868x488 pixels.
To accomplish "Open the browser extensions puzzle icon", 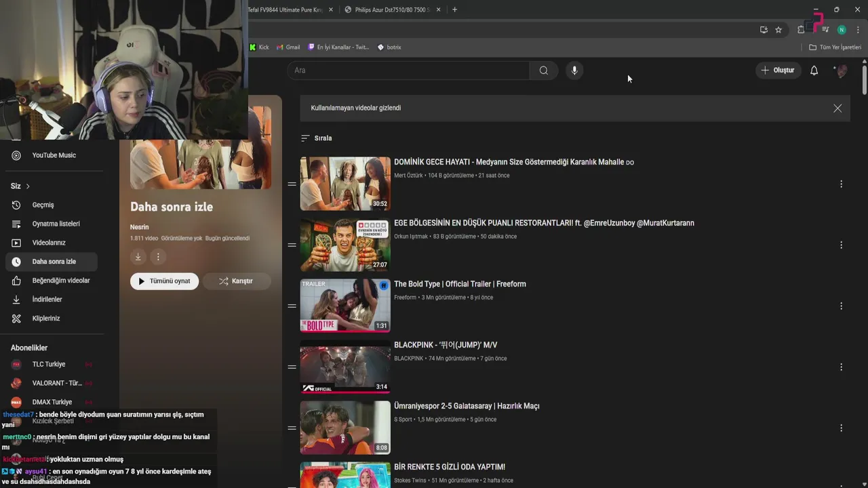I will click(801, 30).
